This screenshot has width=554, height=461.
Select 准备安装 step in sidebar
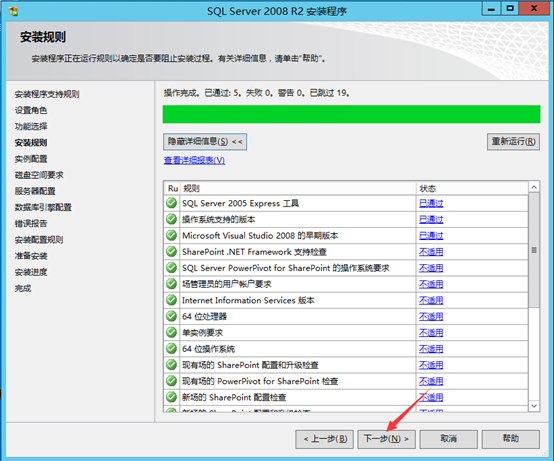(x=31, y=256)
